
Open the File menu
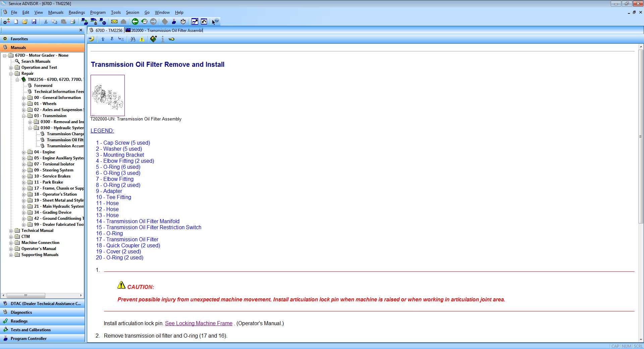pyautogui.click(x=14, y=12)
